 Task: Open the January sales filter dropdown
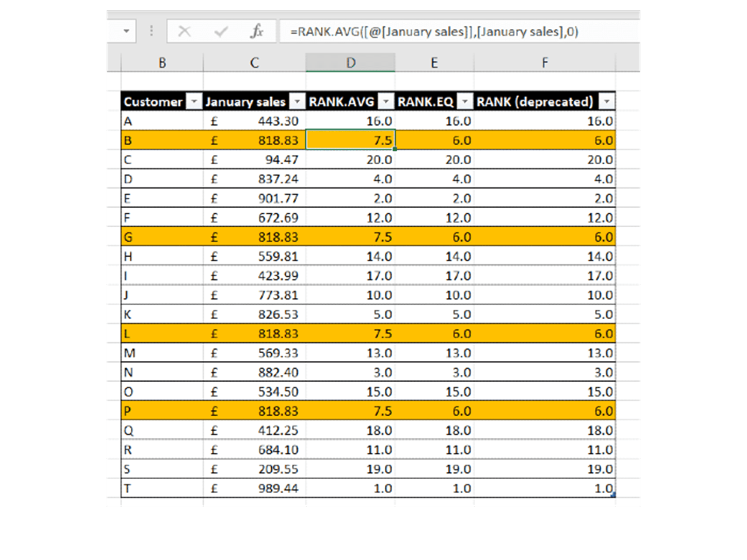coord(297,101)
